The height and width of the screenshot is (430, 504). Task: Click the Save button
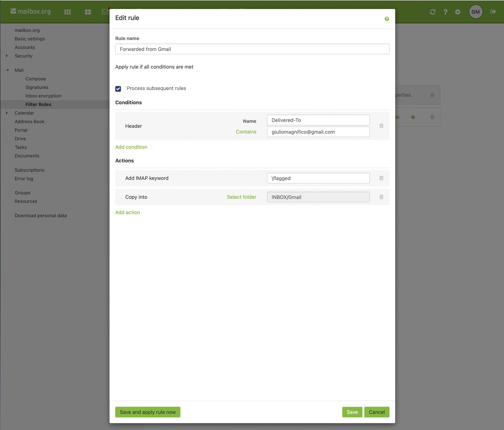[x=352, y=412]
